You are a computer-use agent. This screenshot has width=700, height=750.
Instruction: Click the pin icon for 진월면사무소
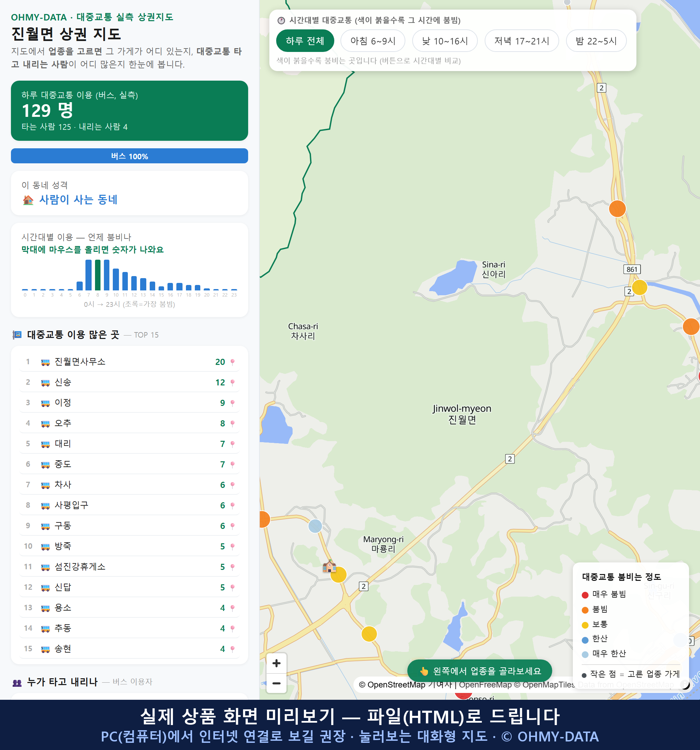(x=232, y=362)
